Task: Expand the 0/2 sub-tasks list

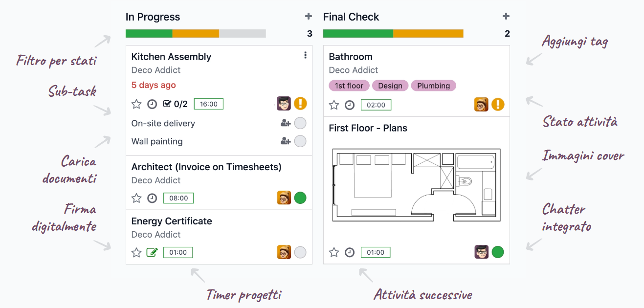Action: [x=175, y=104]
